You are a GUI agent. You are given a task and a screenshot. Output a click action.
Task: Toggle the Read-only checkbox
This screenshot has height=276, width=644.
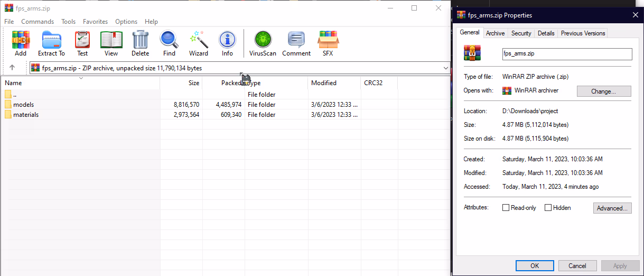pos(506,208)
